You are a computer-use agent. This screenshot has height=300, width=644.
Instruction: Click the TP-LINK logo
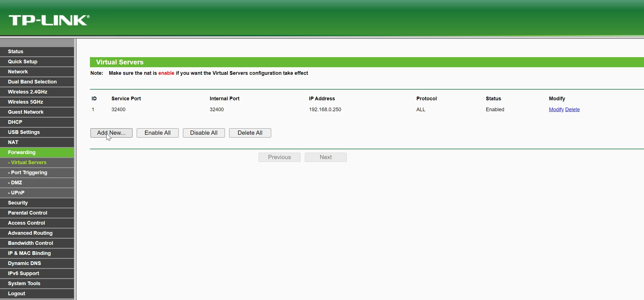pyautogui.click(x=49, y=20)
